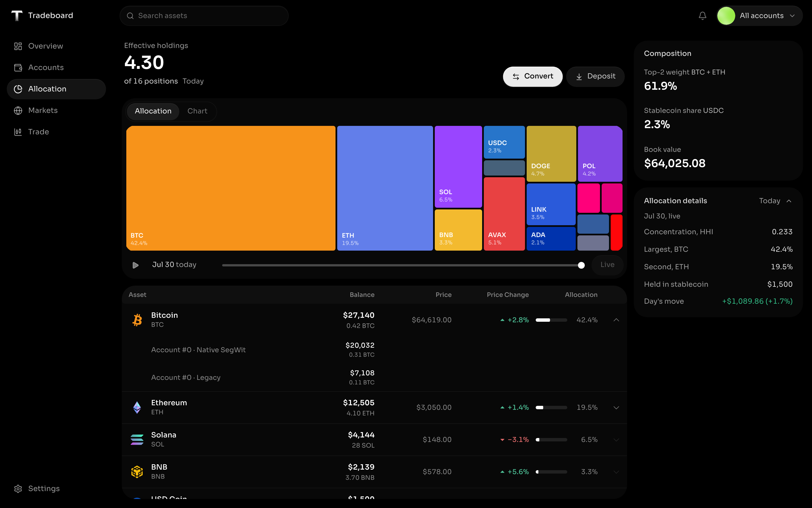Image resolution: width=812 pixels, height=508 pixels.
Task: Click the Convert swap arrows icon
Action: tap(516, 76)
